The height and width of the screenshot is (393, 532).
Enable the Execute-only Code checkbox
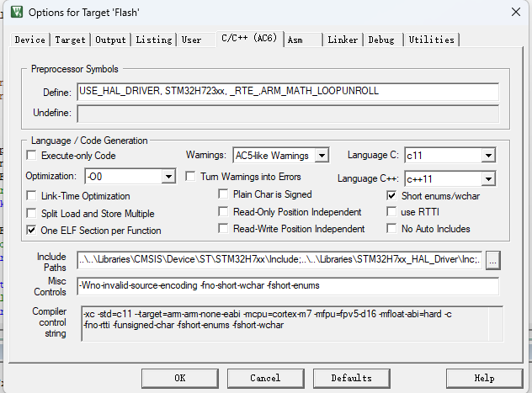click(32, 156)
